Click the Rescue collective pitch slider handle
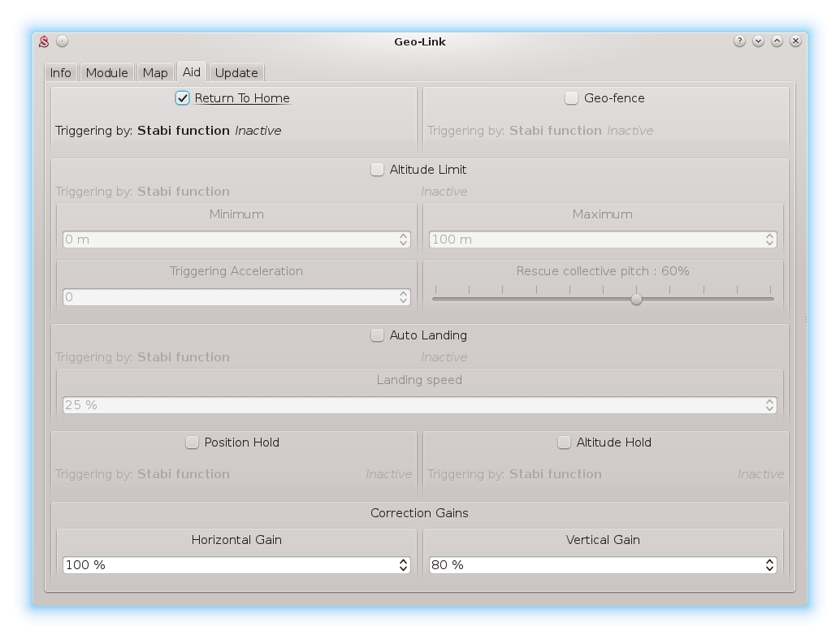Viewport: 840px width, 639px height. (x=636, y=299)
